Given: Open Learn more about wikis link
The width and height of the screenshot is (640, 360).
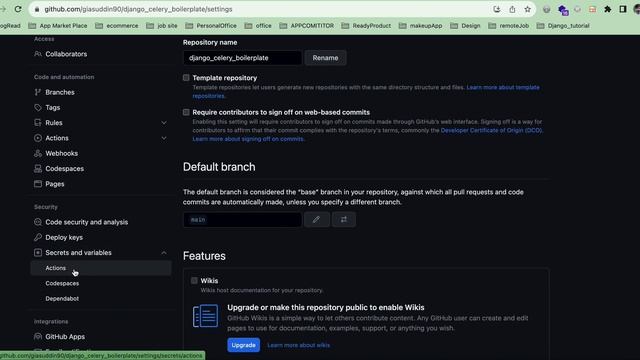Looking at the screenshot, I should coord(298,345).
